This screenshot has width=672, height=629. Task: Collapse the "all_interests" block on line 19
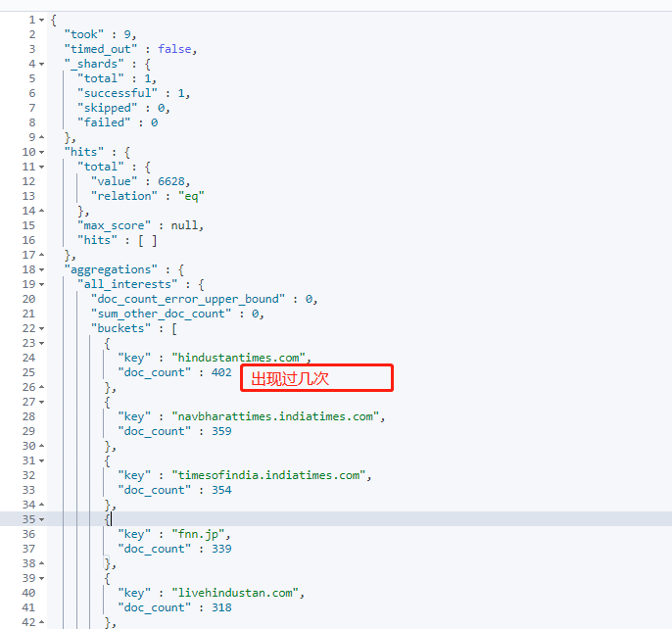tap(41, 284)
